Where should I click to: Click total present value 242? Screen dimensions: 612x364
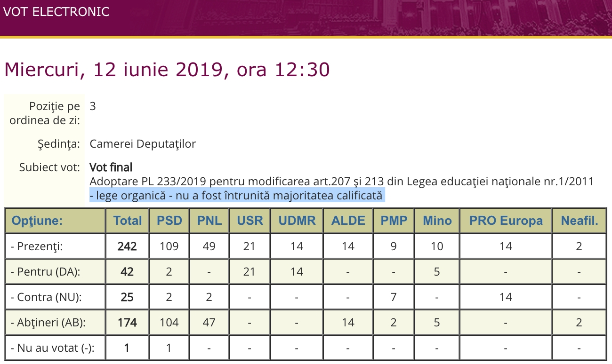click(127, 246)
